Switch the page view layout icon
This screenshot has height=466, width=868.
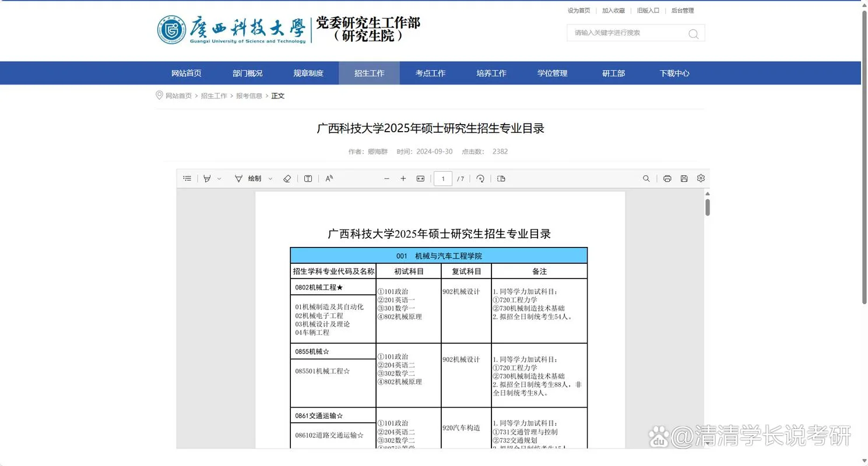point(501,179)
